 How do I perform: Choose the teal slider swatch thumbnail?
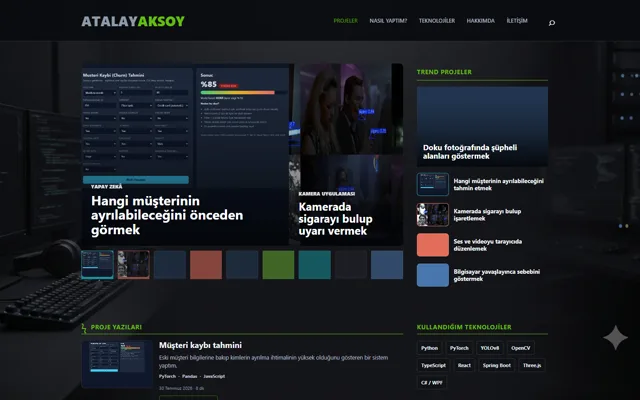click(x=314, y=265)
